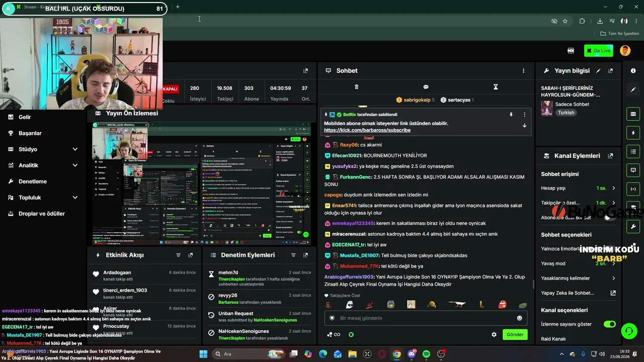Click the stream mode icon left of Go Live

(571, 50)
